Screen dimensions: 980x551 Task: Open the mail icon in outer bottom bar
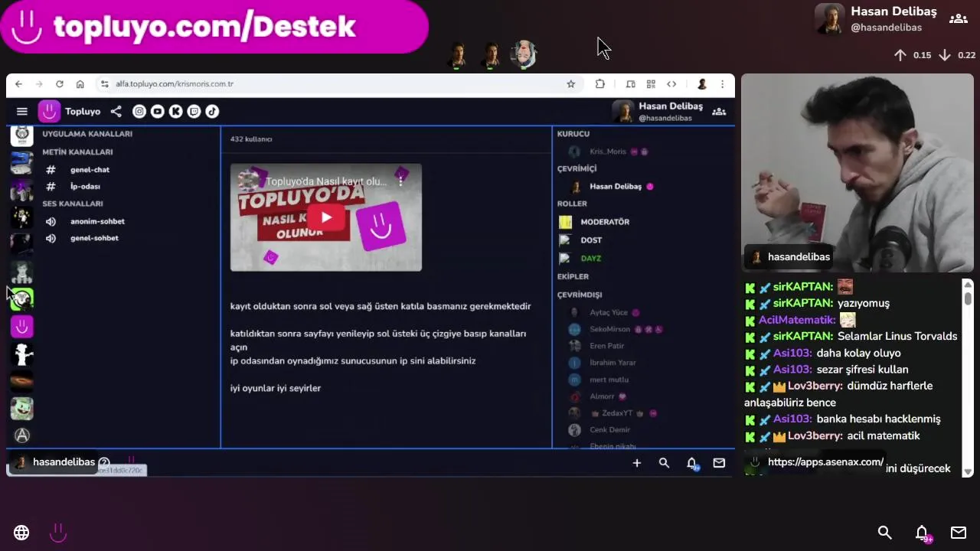(x=959, y=533)
